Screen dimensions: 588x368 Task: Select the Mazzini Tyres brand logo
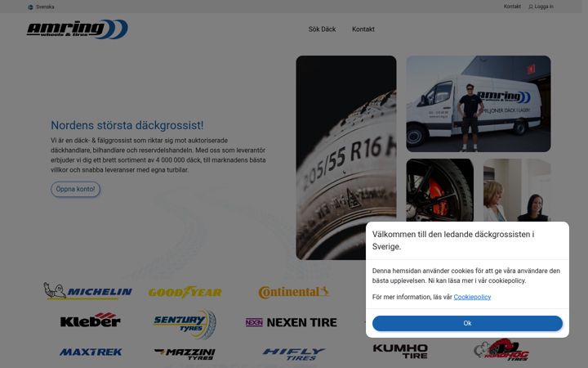(x=185, y=353)
